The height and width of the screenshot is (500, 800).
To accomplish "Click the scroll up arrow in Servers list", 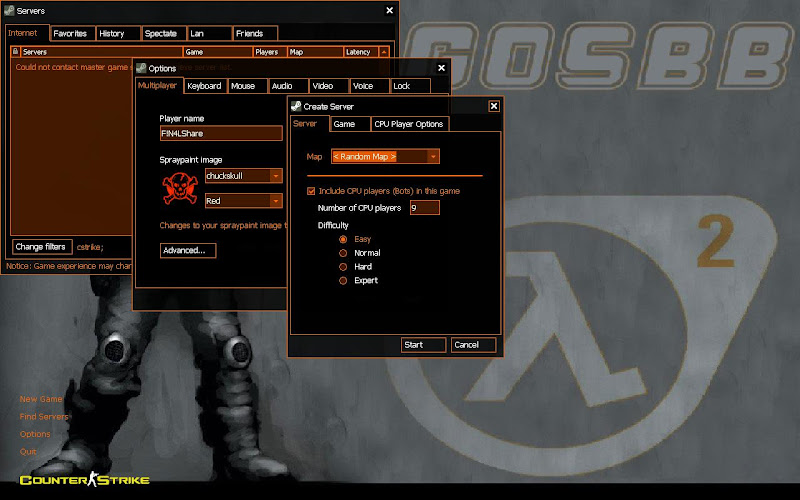I will click(x=384, y=52).
